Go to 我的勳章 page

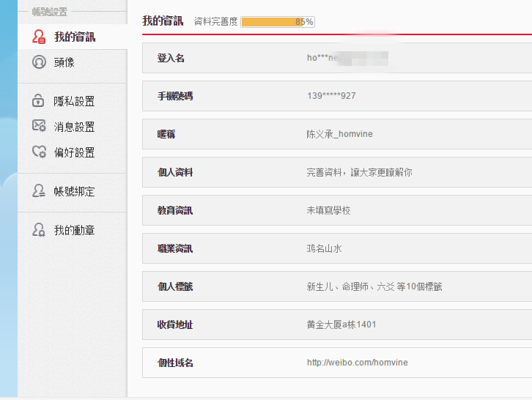click(74, 231)
